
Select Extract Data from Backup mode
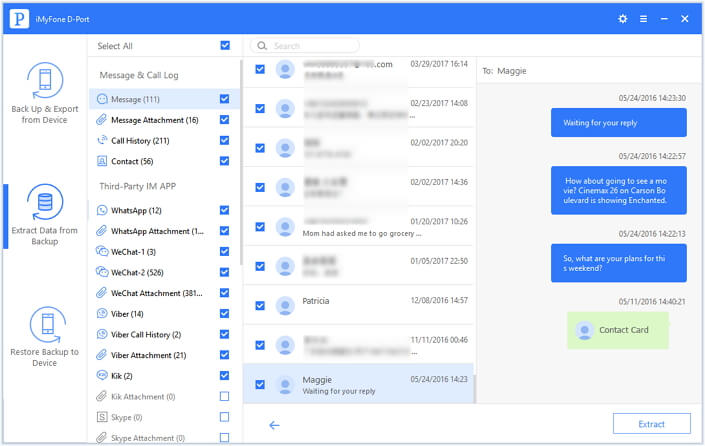[x=45, y=215]
